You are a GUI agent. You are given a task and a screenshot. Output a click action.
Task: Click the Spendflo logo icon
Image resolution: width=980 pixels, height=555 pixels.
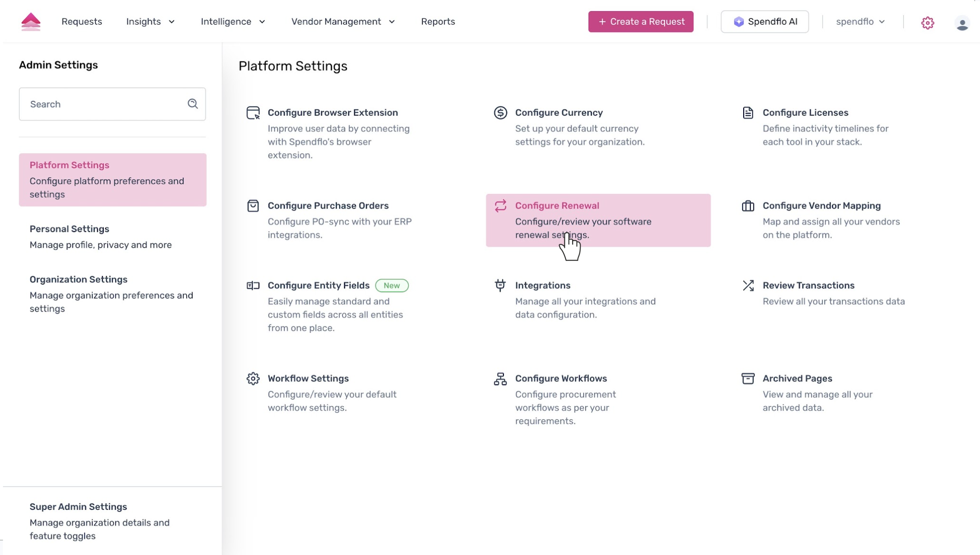pos(31,22)
